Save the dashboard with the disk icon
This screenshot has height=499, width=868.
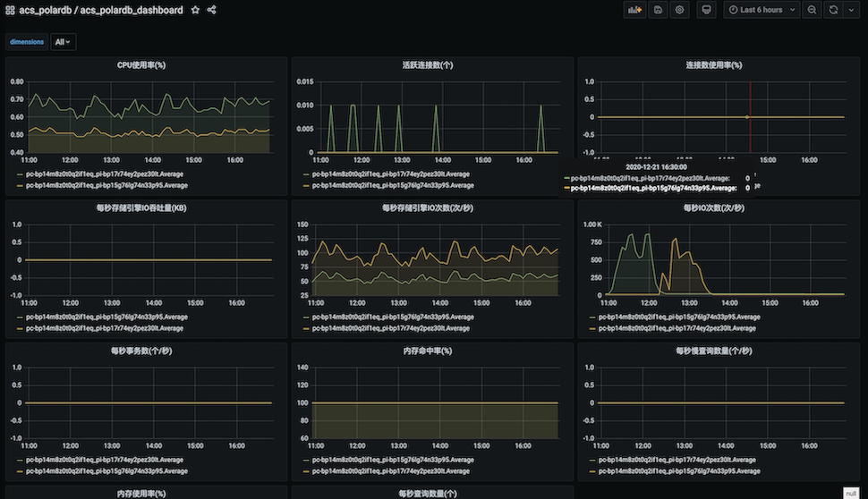(x=659, y=10)
